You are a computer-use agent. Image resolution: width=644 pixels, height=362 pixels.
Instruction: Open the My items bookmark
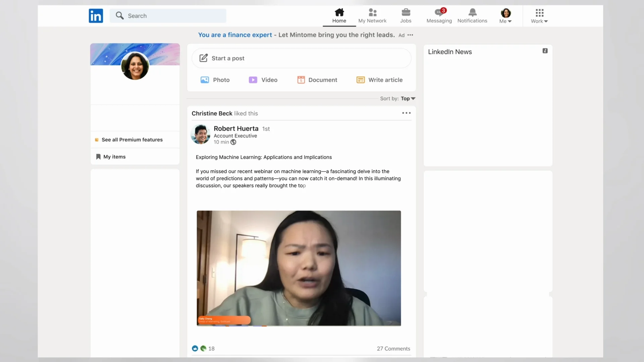pos(114,156)
